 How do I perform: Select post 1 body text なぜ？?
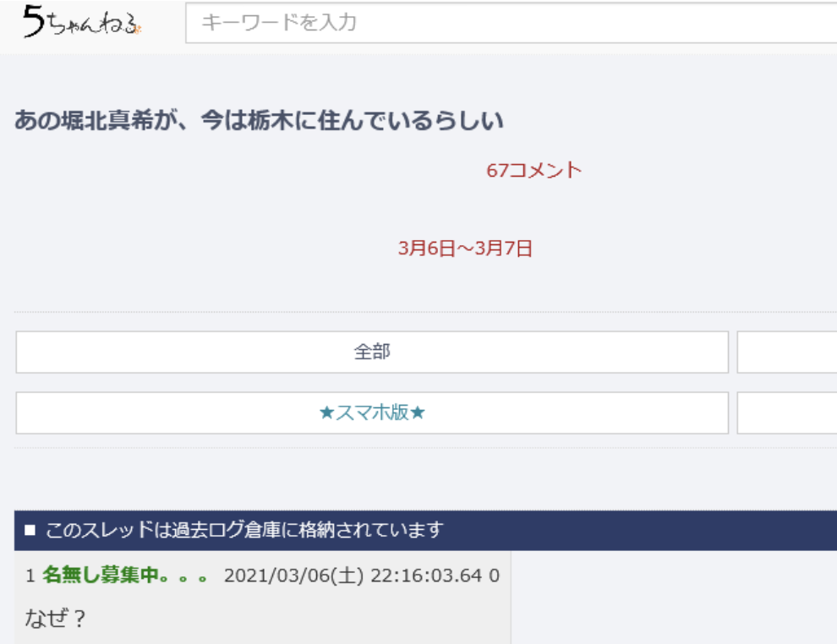click(55, 619)
